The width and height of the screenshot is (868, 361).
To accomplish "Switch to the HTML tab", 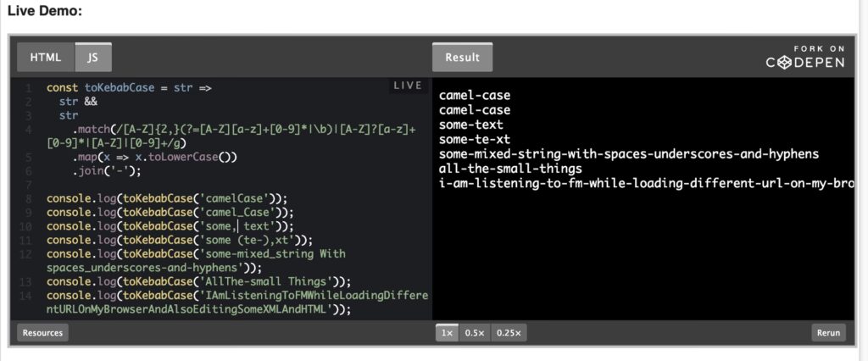I will [46, 58].
